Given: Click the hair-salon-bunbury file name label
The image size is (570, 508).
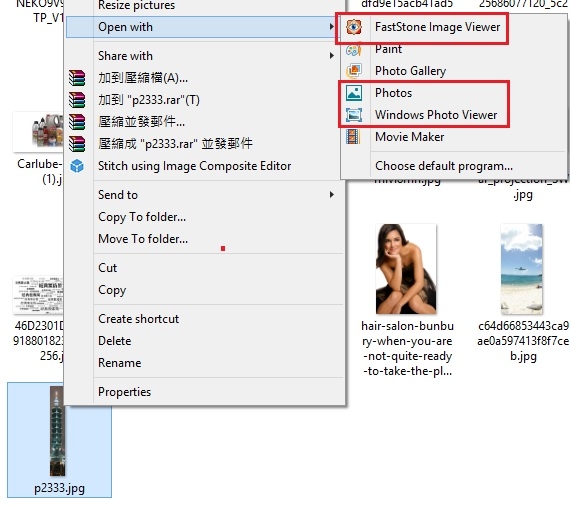Looking at the screenshot, I should [407, 348].
